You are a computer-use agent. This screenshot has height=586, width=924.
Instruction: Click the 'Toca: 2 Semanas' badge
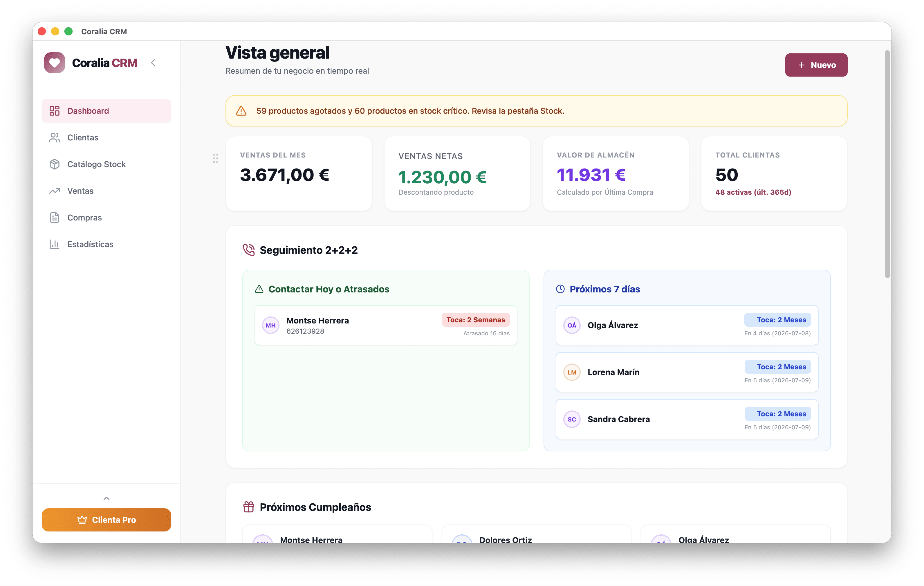click(x=475, y=320)
